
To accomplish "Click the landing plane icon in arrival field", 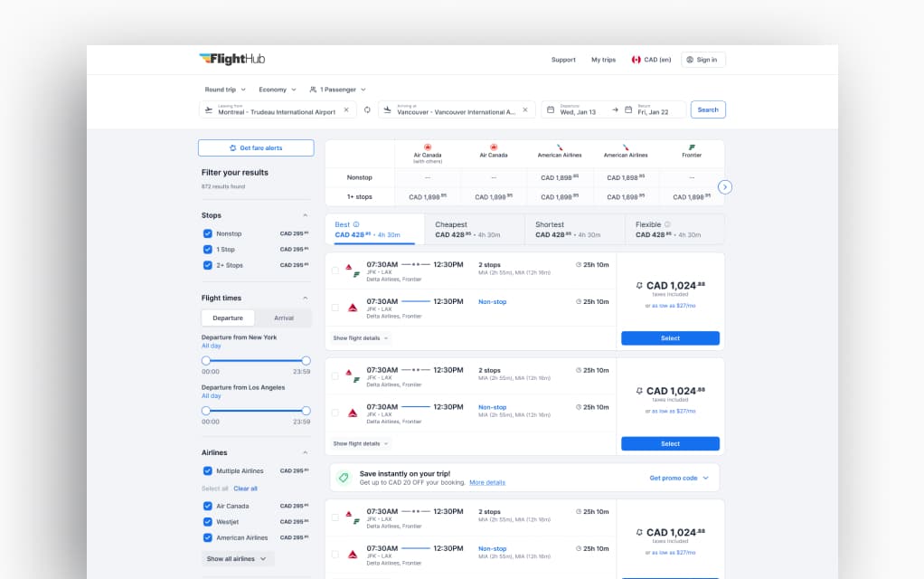I will pyautogui.click(x=387, y=109).
